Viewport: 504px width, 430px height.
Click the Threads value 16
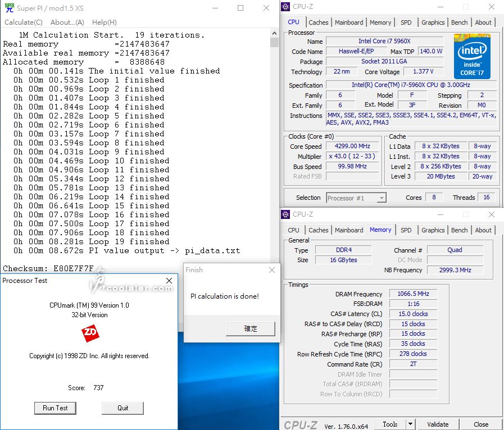pos(487,197)
